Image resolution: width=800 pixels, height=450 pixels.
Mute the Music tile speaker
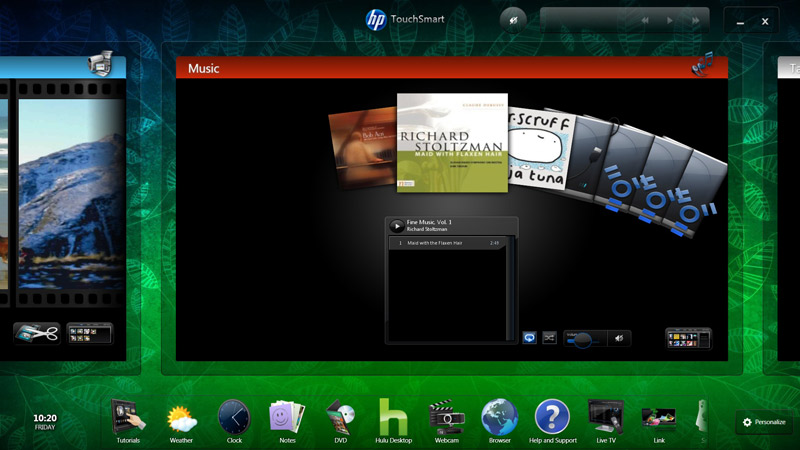619,338
